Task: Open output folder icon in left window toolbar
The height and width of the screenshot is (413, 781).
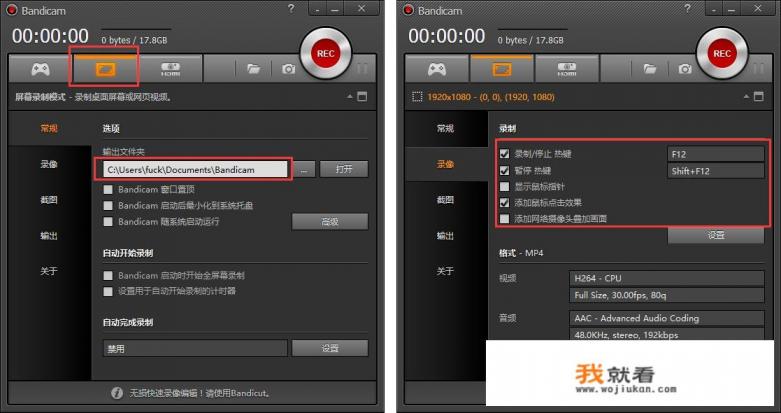Action: [254, 69]
